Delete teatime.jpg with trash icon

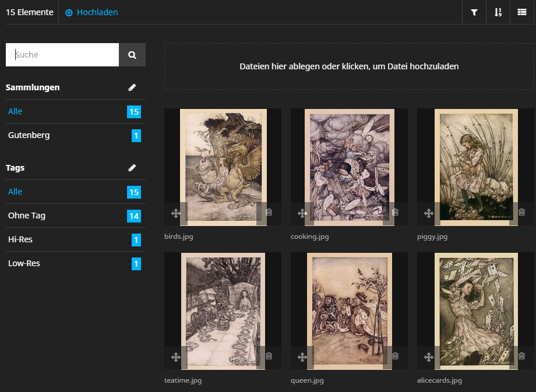pos(269,356)
